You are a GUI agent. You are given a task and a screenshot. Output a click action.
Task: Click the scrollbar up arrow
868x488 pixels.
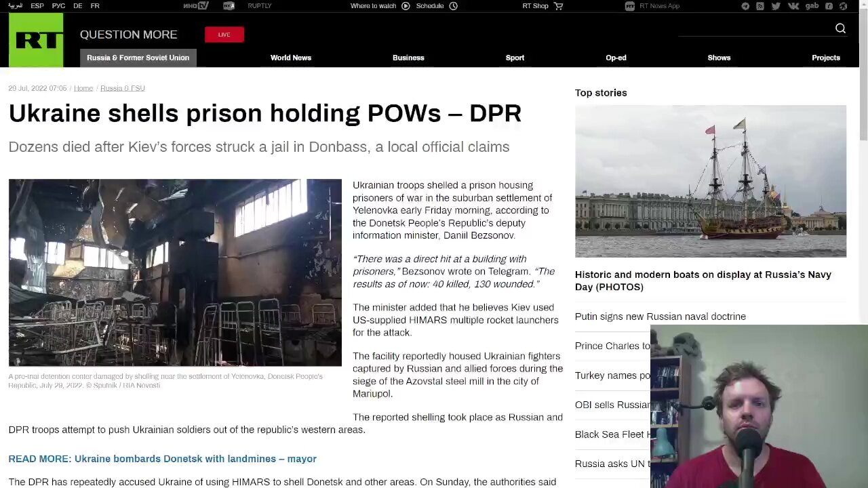tap(863, 5)
